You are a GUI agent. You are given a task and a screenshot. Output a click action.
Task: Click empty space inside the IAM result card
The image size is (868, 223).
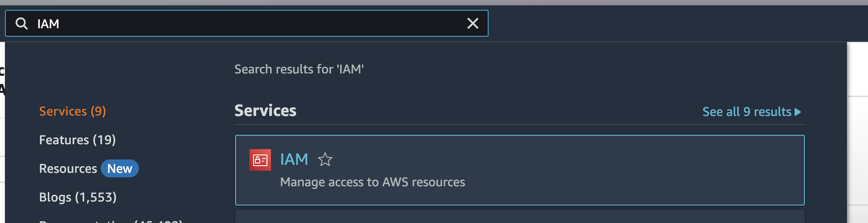click(627, 170)
